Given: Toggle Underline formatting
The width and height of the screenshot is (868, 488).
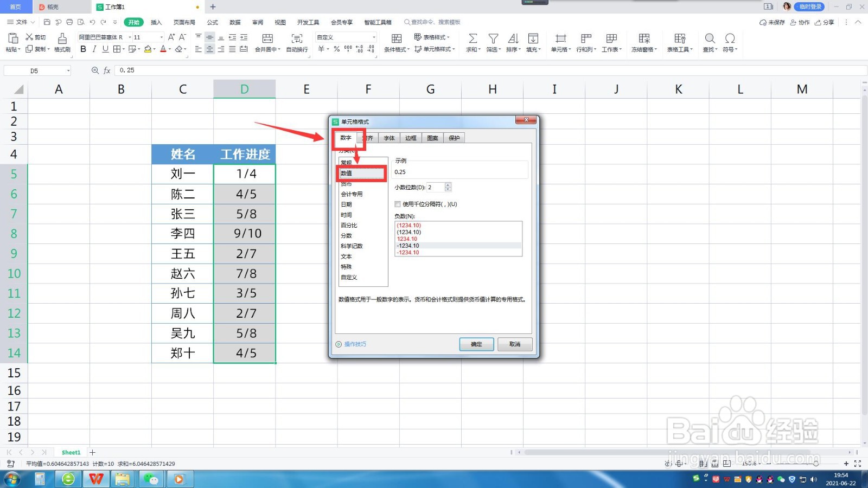Looking at the screenshot, I should [x=105, y=49].
